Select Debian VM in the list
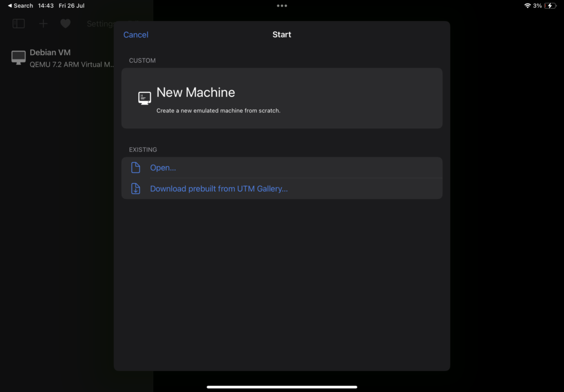Screen dimensions: 564x392 pyautogui.click(x=50, y=53)
